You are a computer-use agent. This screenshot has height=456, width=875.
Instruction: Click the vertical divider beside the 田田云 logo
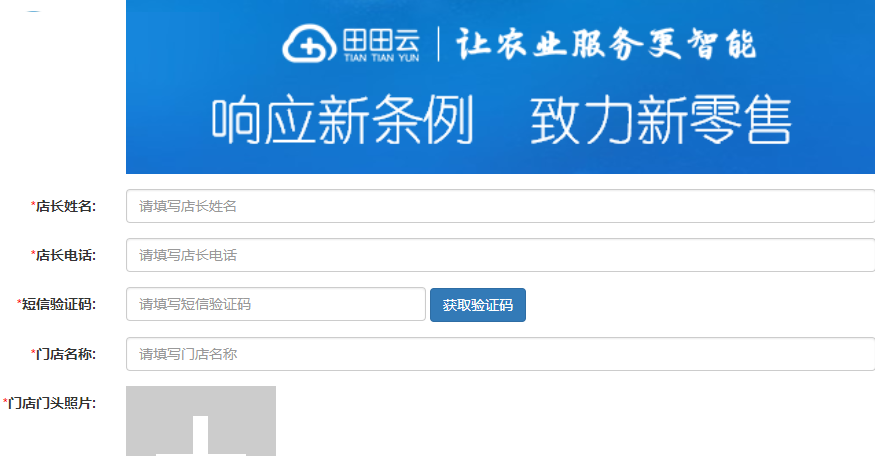438,44
